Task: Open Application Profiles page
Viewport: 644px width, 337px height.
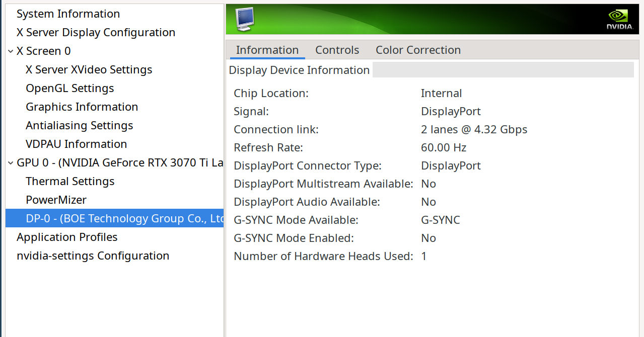Action: (x=67, y=237)
